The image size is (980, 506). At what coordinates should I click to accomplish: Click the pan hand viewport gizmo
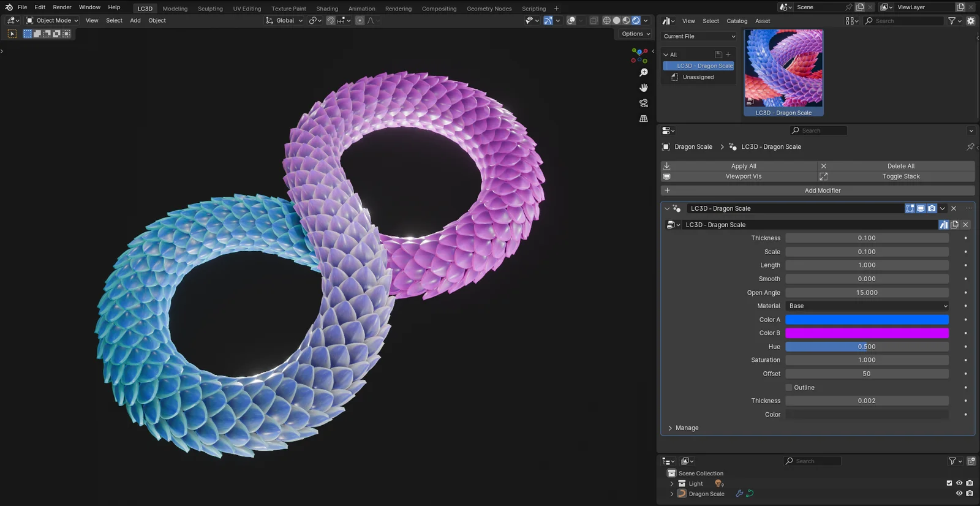click(644, 88)
